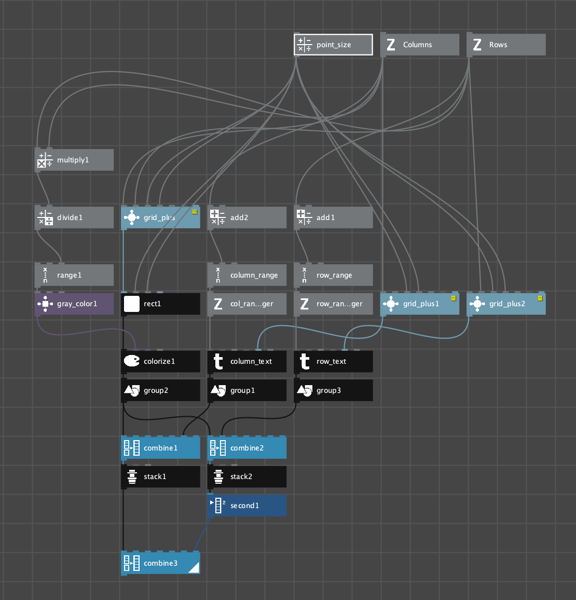This screenshot has width=576, height=600.
Task: Select the combine2 list icon
Action: [218, 448]
